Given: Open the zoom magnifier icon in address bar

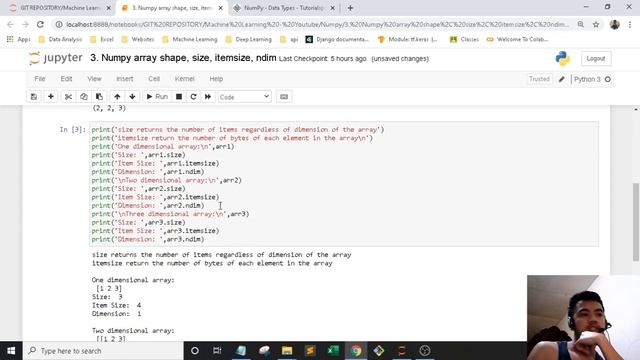Looking at the screenshot, I should (580, 24).
